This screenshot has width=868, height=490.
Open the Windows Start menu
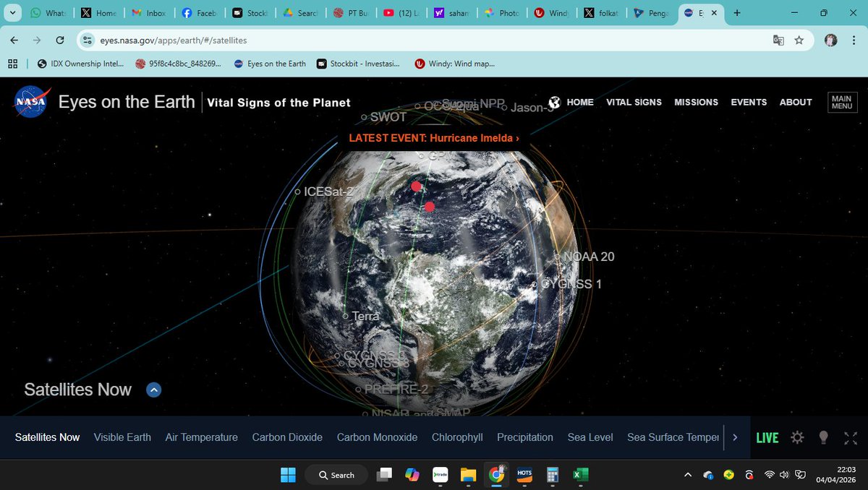[x=288, y=475]
